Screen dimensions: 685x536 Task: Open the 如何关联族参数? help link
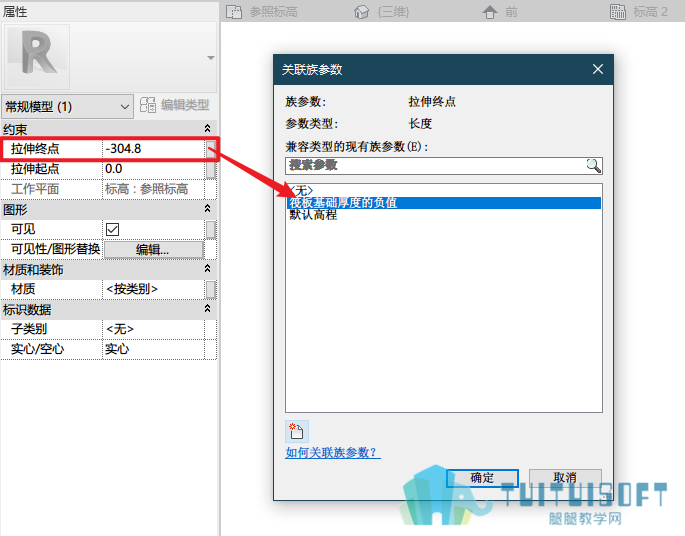pos(333,453)
